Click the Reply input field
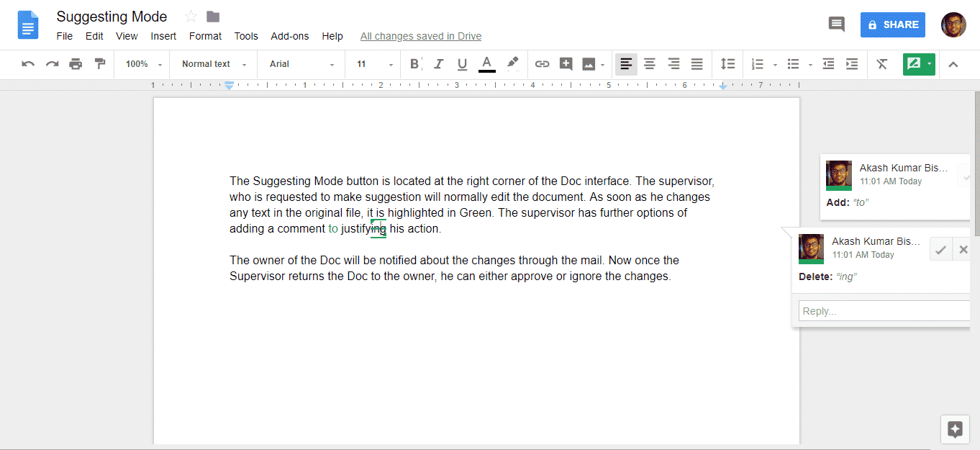Image resolution: width=980 pixels, height=450 pixels. pos(884,311)
